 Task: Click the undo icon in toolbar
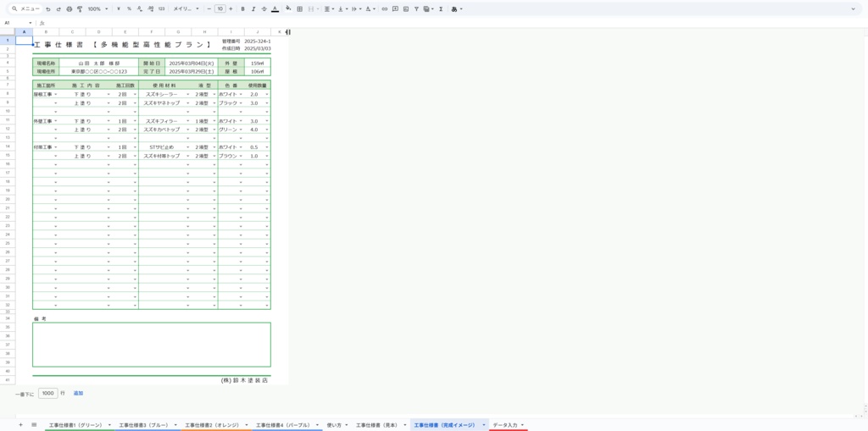coord(48,8)
